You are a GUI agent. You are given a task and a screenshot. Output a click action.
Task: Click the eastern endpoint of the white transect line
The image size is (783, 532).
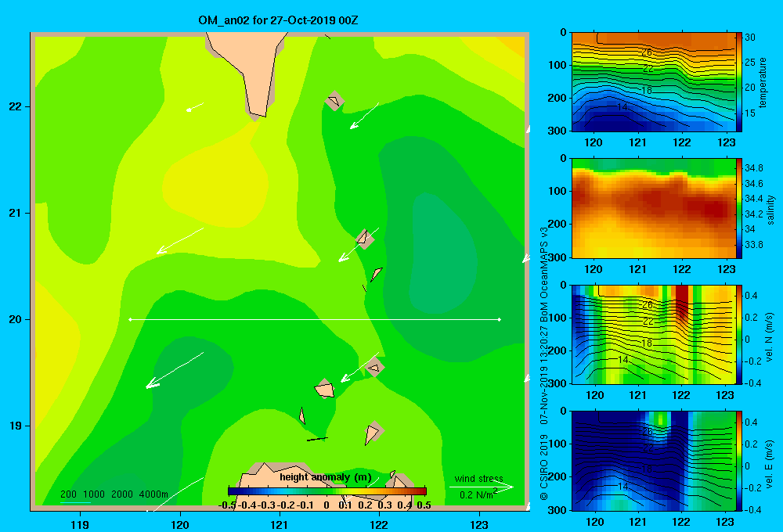point(500,319)
